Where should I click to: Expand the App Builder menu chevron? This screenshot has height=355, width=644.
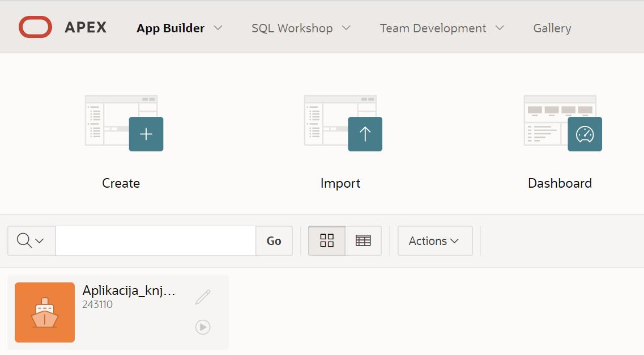click(x=218, y=28)
